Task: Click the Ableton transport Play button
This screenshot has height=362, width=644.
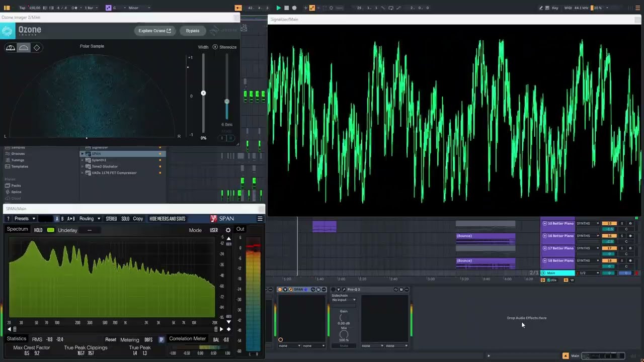Action: (278, 8)
